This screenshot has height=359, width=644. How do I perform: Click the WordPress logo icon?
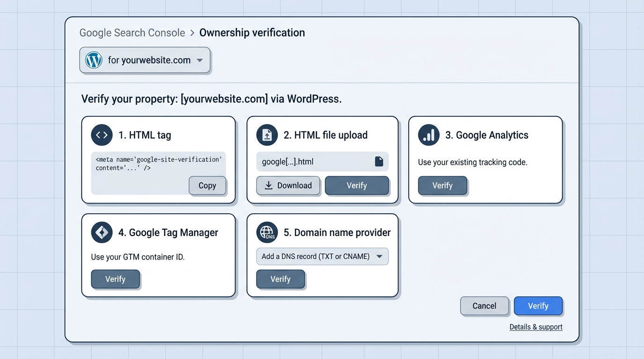[x=93, y=60]
